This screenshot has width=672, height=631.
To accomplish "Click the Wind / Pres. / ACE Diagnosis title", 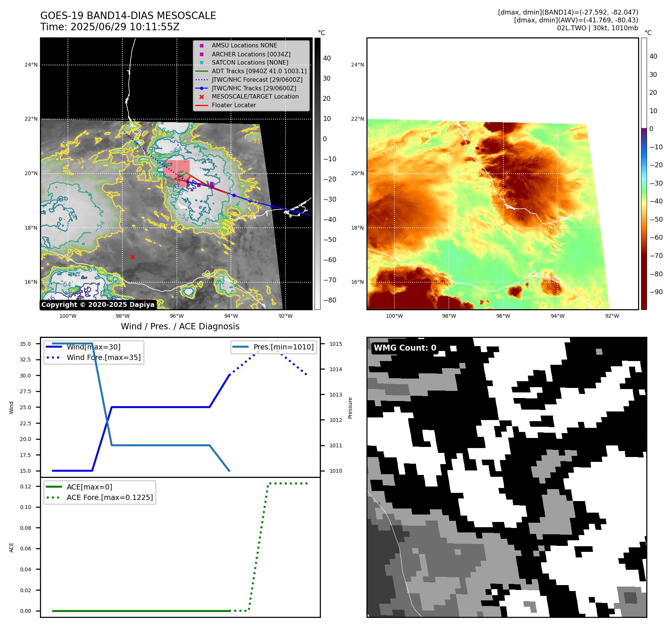I will coord(180,326).
